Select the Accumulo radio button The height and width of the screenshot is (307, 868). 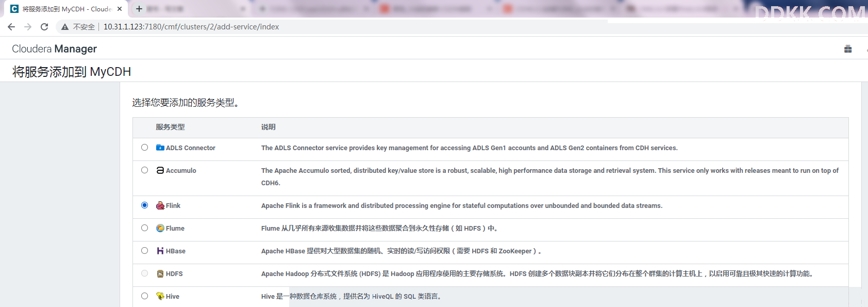pos(144,170)
